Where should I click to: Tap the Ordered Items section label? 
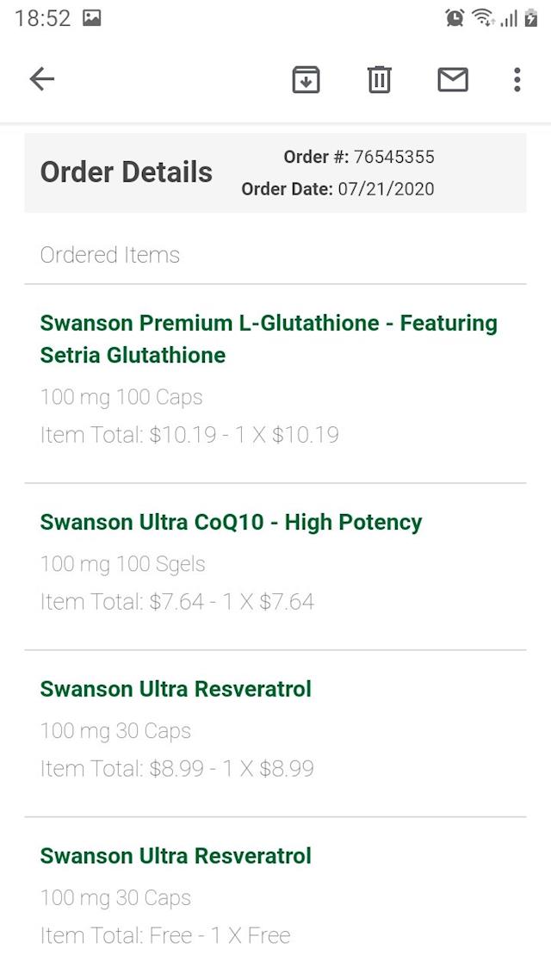(x=110, y=255)
